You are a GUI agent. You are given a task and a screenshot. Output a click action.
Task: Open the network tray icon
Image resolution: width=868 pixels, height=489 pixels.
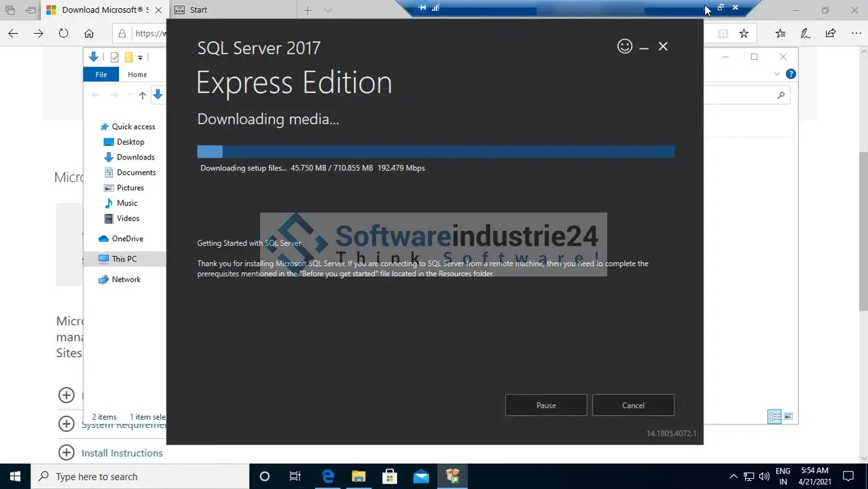749,477
